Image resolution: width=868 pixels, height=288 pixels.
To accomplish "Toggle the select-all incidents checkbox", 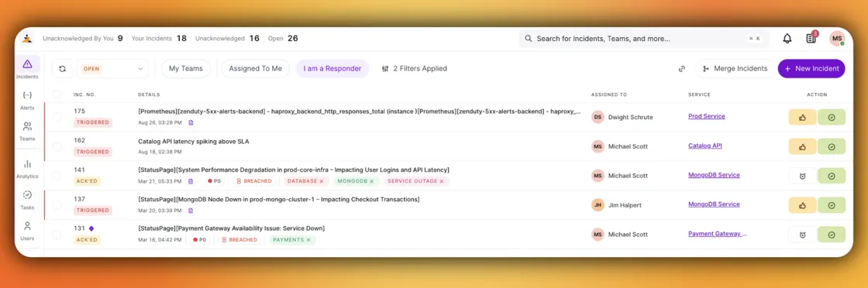I will click(57, 94).
